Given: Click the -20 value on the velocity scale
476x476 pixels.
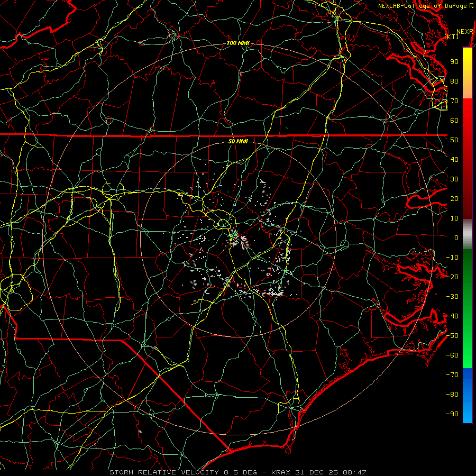Looking at the screenshot, I should pyautogui.click(x=452, y=277).
